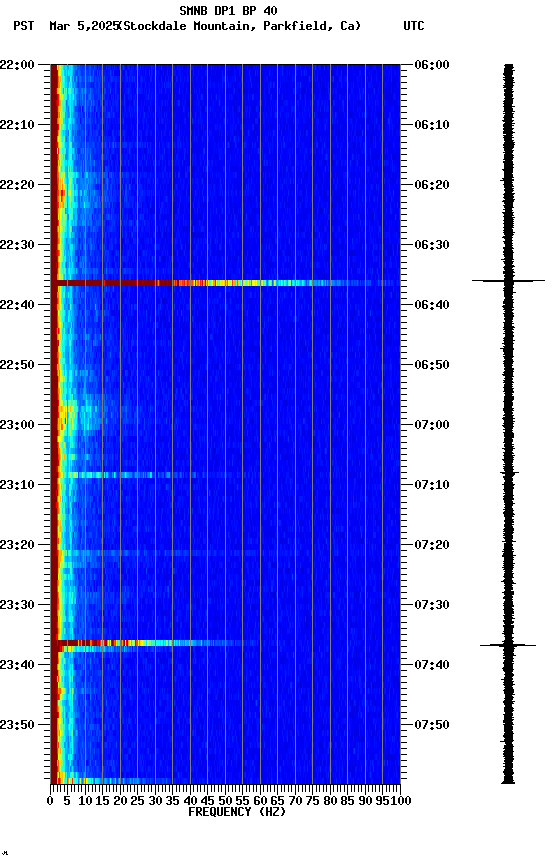Click the 07:20 UTC time label
552x864 pixels.
point(432,546)
